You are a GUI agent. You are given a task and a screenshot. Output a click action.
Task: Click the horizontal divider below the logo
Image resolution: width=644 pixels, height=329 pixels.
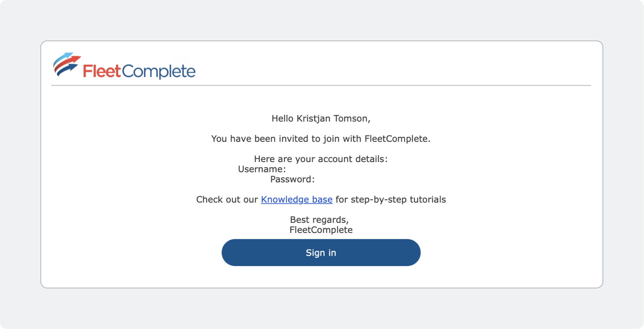pyautogui.click(x=321, y=86)
